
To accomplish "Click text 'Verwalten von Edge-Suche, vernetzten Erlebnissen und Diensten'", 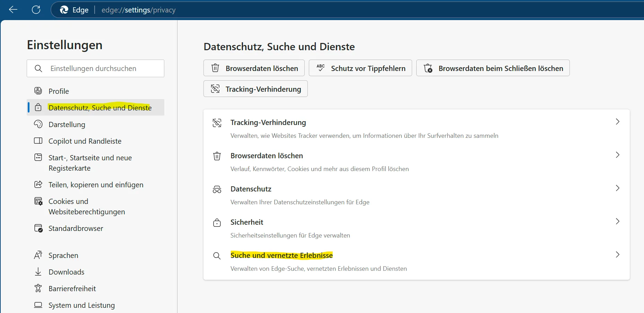I will [319, 269].
